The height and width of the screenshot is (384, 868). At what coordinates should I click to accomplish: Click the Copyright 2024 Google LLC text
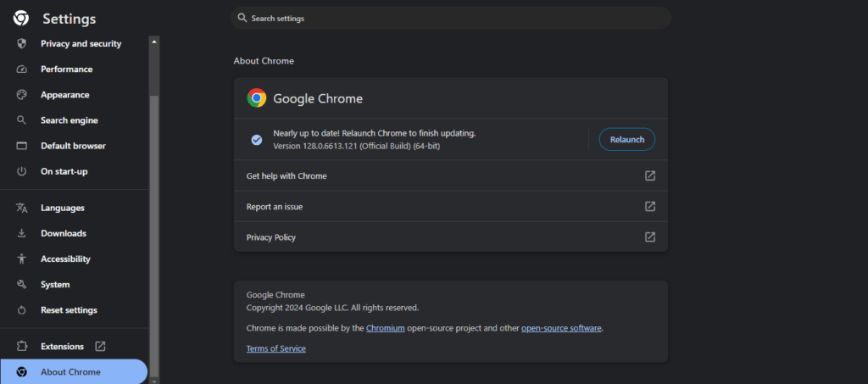point(332,308)
